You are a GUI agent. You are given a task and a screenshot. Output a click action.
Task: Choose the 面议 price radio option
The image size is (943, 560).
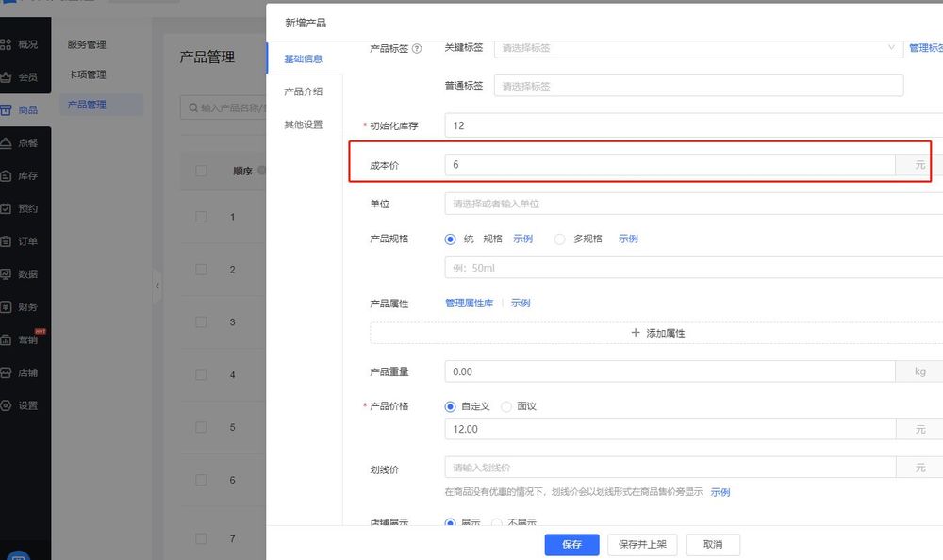[506, 406]
